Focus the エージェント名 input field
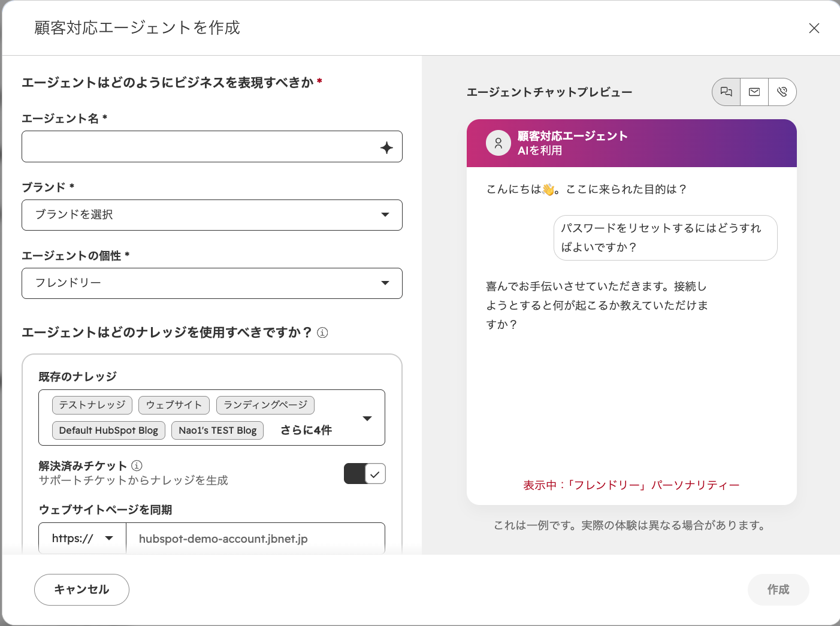Viewport: 840px width, 626px height. [212, 147]
